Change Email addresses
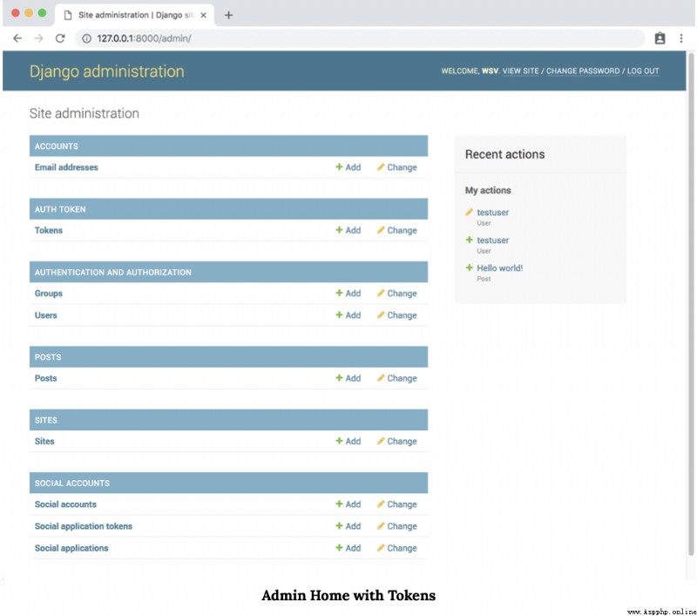Viewport: 697px width, 616px height. tap(397, 167)
